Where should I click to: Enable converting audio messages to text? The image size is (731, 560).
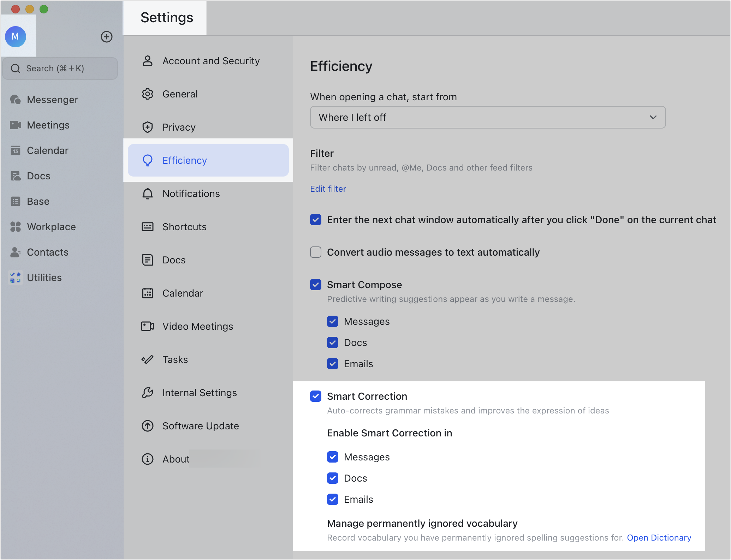(x=316, y=252)
